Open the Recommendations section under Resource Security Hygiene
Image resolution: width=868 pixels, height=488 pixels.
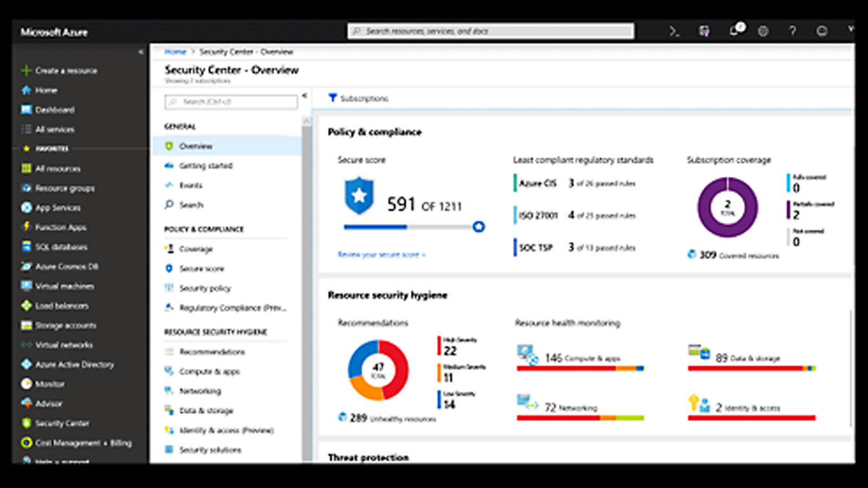210,351
